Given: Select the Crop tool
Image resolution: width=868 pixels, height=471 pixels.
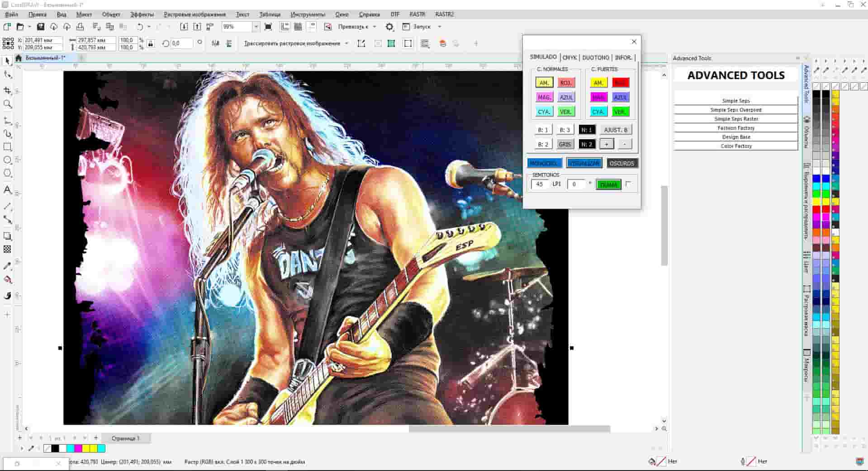Looking at the screenshot, I should pos(7,90).
